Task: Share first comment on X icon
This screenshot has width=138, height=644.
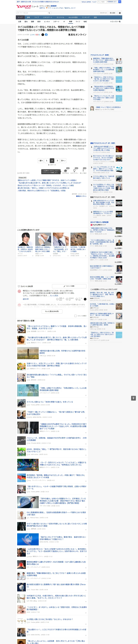Action: [85, 299]
